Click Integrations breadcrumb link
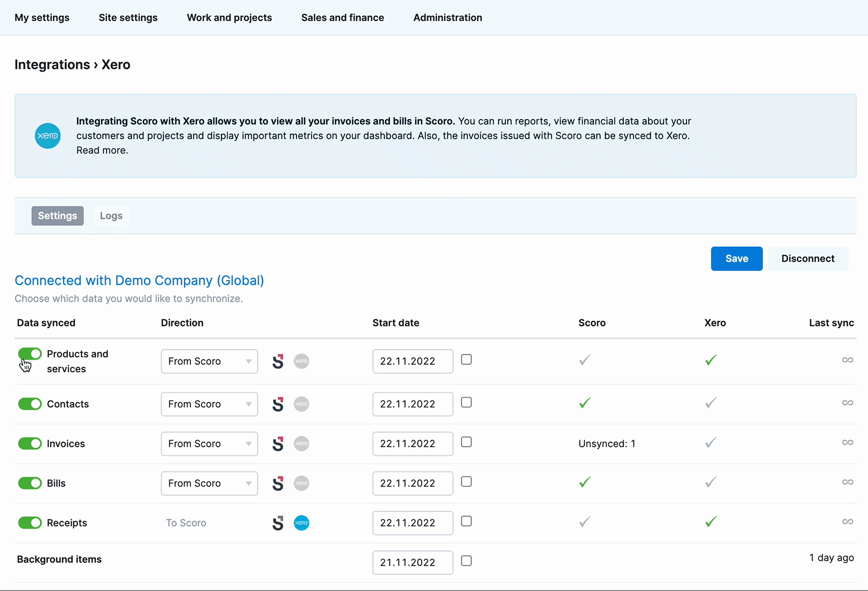 pos(52,65)
